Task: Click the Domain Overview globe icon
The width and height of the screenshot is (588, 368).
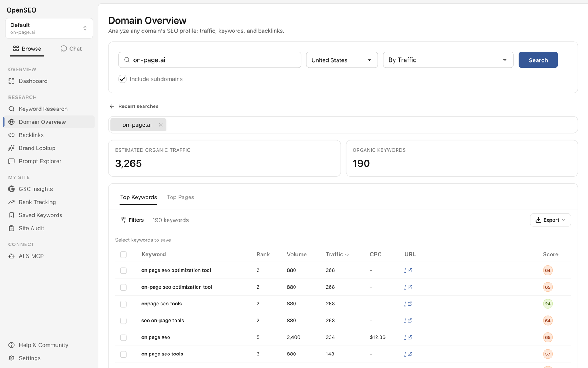Action: tap(11, 122)
